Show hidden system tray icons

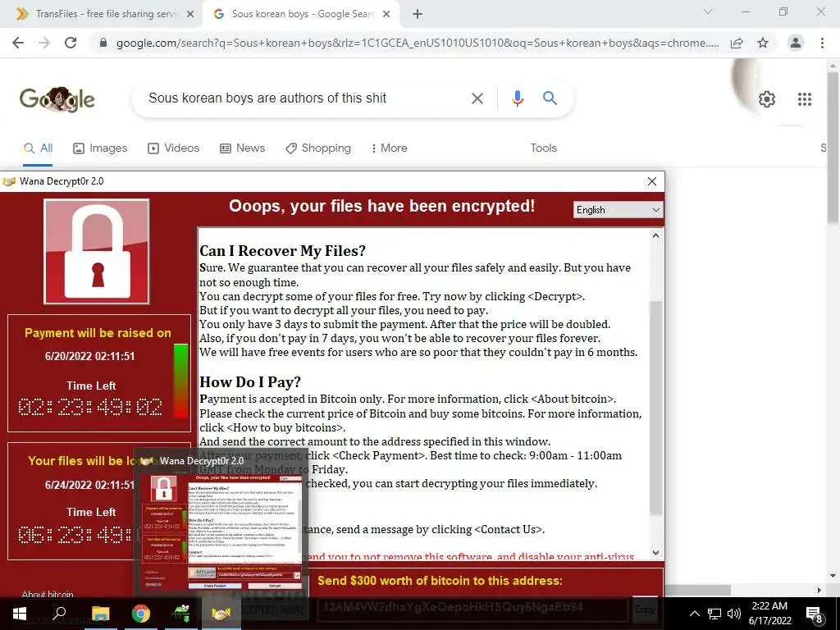point(694,614)
